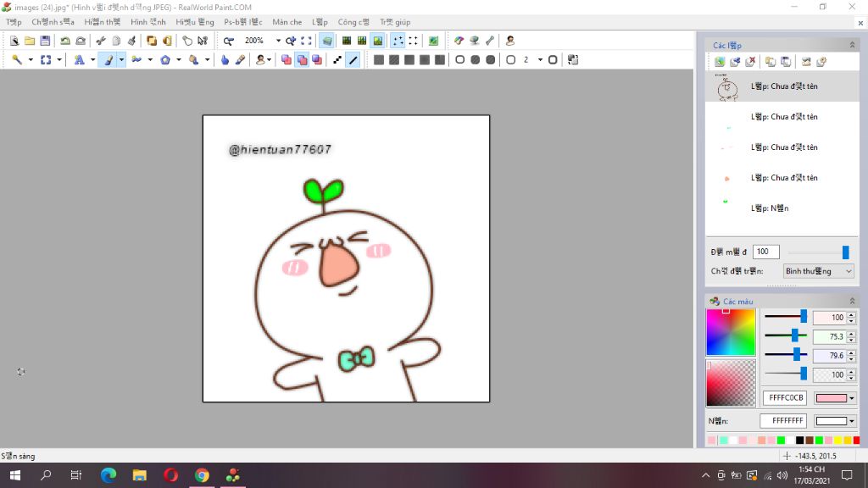Expand the text tool options arrow
868x488 pixels.
[92, 60]
